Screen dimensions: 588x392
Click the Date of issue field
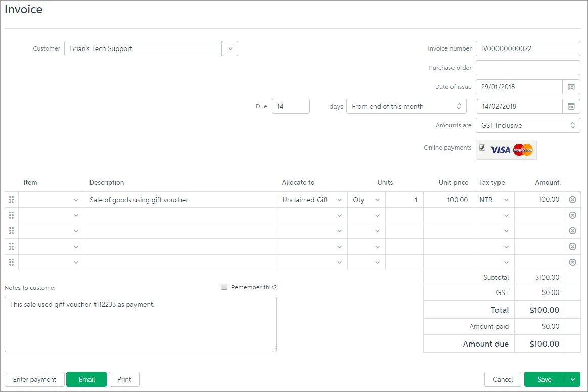[x=519, y=87]
